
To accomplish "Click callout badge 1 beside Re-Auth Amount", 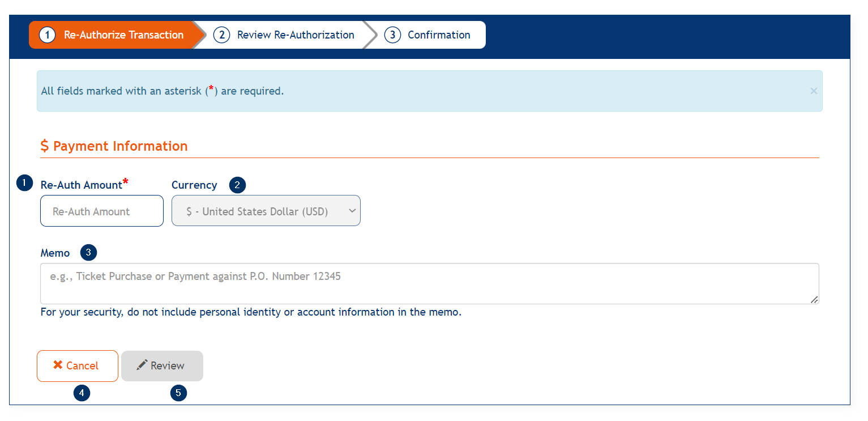I will point(24,183).
